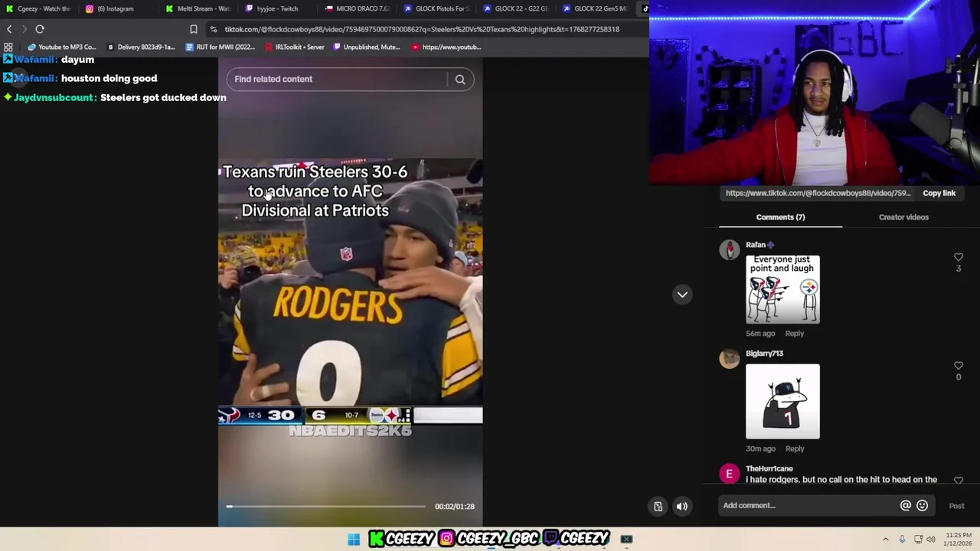The image size is (980, 551).
Task: Open Biglarry713's profile avatar
Action: [730, 359]
